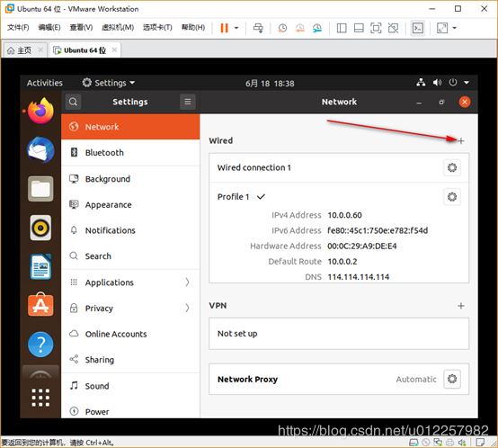Click the volume tray icon
The image size is (498, 448).
click(437, 83)
